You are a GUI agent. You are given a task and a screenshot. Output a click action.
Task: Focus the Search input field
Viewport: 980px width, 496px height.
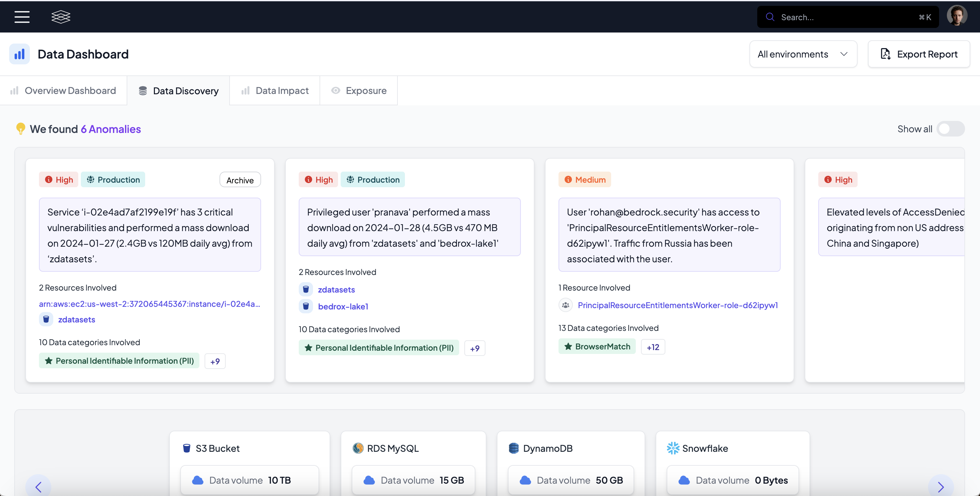pos(848,17)
